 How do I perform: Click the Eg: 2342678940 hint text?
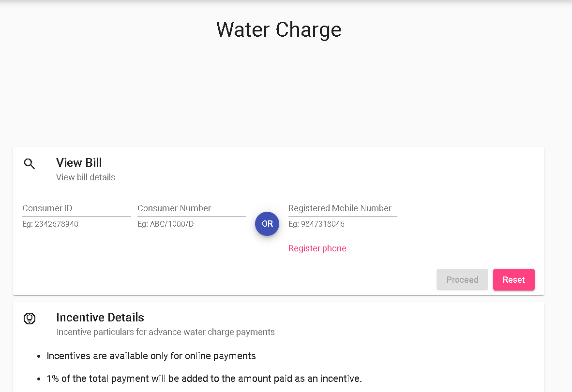click(50, 224)
